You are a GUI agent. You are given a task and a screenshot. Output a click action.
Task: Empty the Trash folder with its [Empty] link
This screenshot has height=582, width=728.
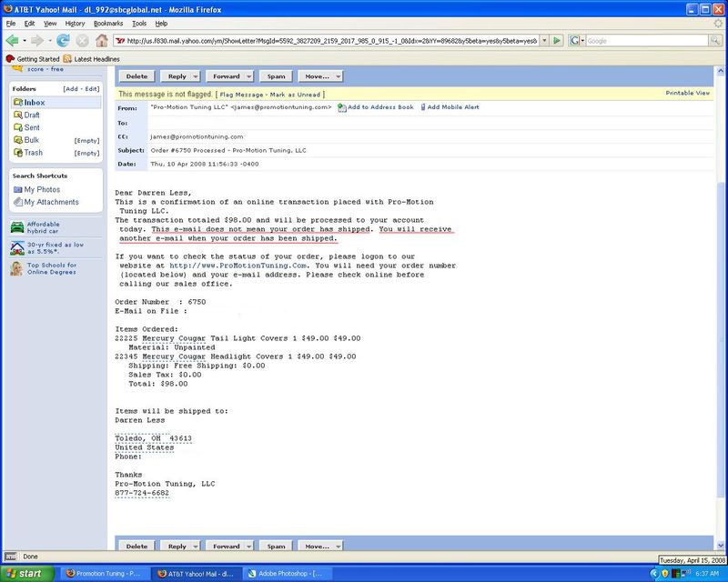coord(86,153)
